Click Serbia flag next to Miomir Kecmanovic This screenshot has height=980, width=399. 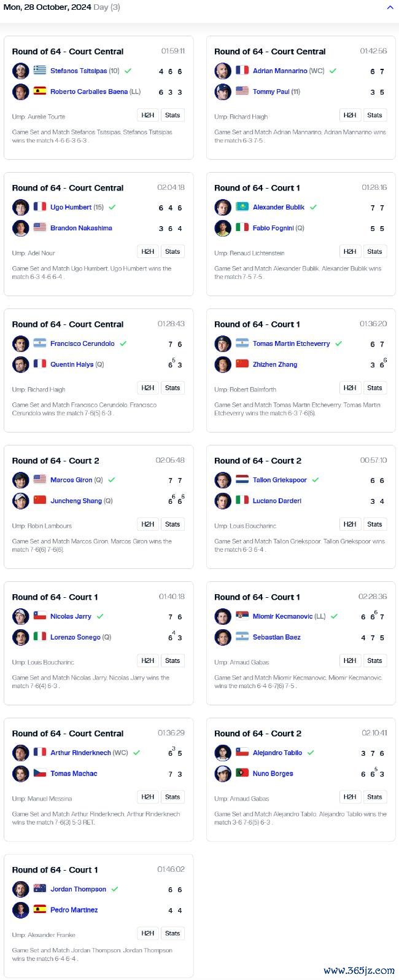tap(242, 616)
